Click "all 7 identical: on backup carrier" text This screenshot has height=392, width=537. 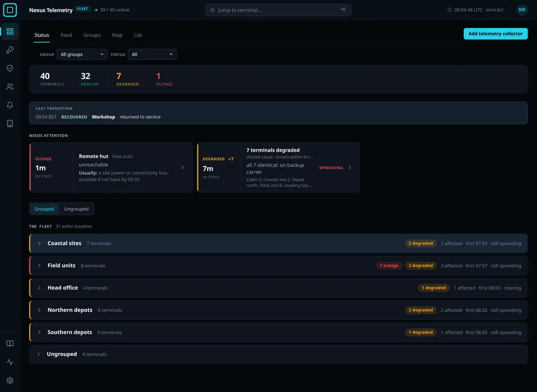pyautogui.click(x=275, y=168)
